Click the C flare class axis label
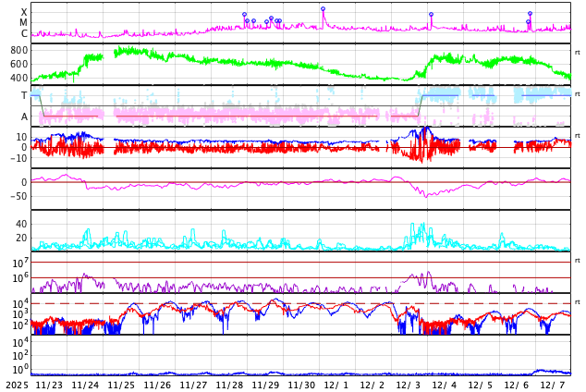Screen dimensions: 586x392 24,33
